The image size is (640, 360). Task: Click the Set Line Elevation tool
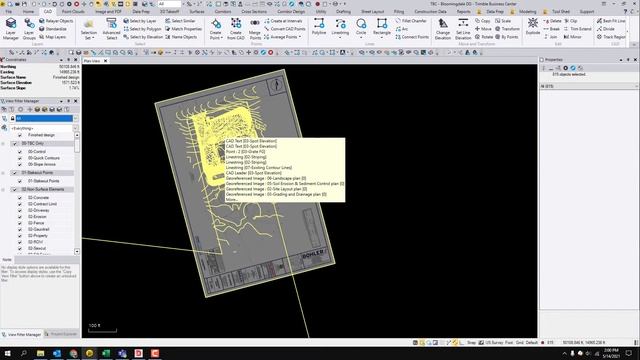(x=463, y=29)
